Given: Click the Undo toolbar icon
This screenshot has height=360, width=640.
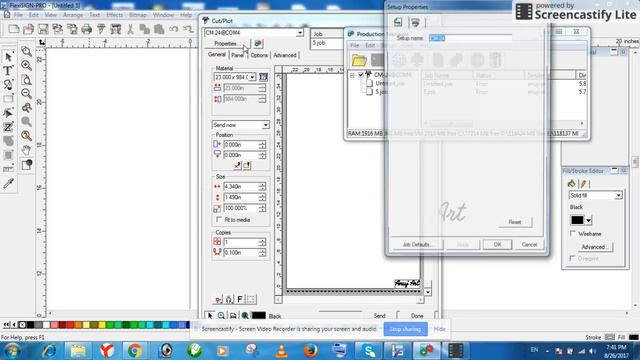Looking at the screenshot, I should (174, 29).
